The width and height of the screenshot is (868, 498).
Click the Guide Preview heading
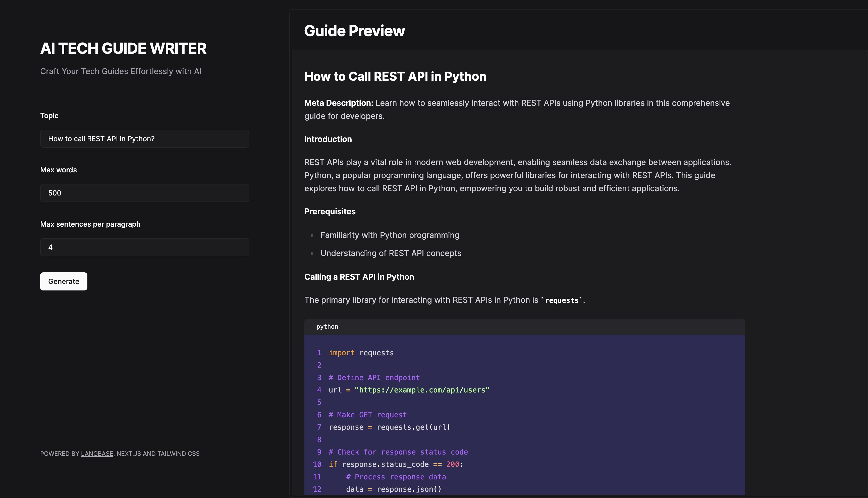pyautogui.click(x=354, y=31)
